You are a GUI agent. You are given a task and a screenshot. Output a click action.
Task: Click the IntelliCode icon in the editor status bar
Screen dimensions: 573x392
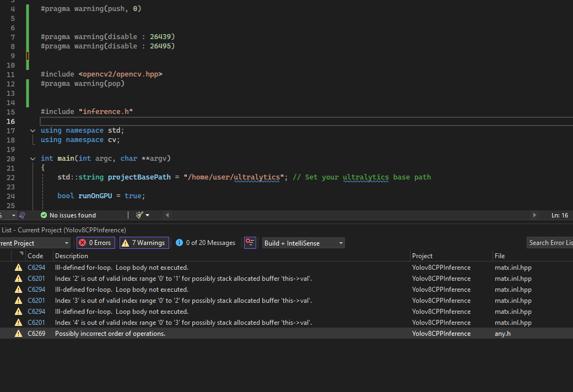click(x=22, y=216)
